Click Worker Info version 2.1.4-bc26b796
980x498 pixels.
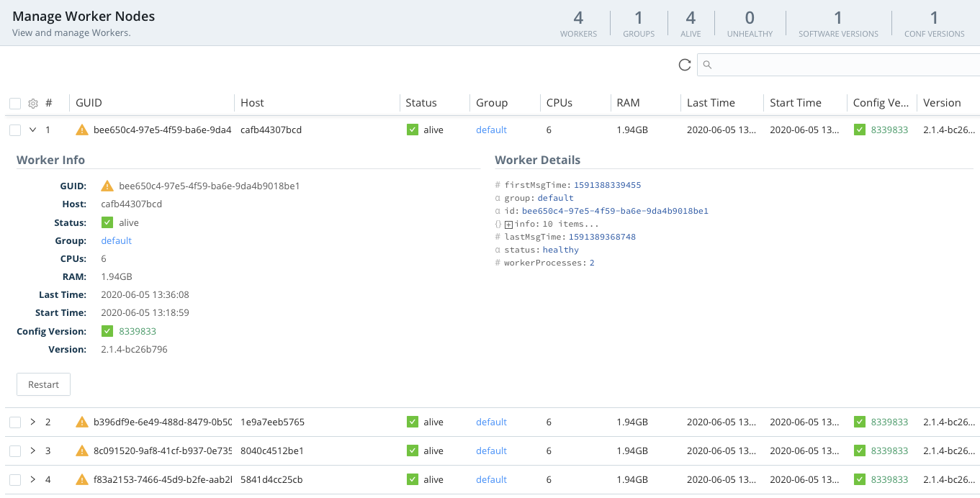pyautogui.click(x=134, y=349)
